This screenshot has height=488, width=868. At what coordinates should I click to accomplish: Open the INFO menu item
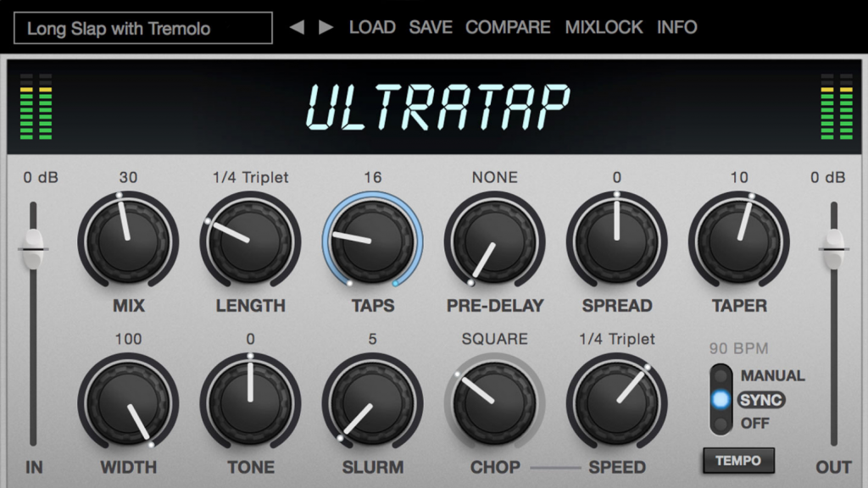click(676, 27)
